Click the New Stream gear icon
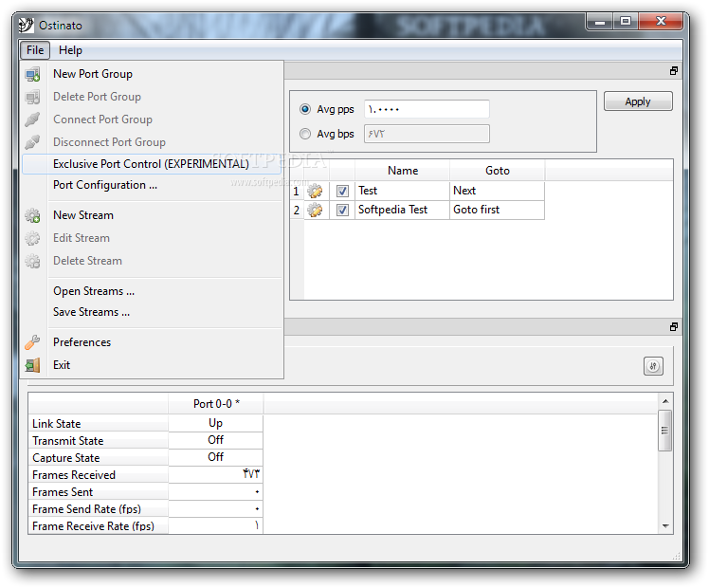Screen dimensions: 709x588 32,215
